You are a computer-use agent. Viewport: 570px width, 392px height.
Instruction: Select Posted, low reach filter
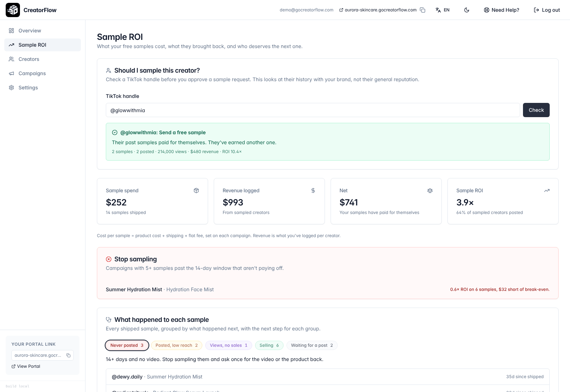click(177, 345)
